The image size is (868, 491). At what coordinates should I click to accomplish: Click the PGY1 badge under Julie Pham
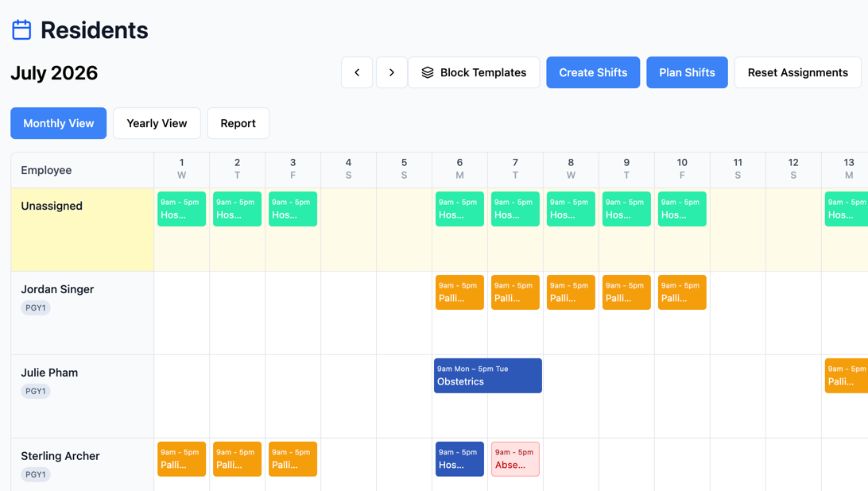pyautogui.click(x=36, y=392)
